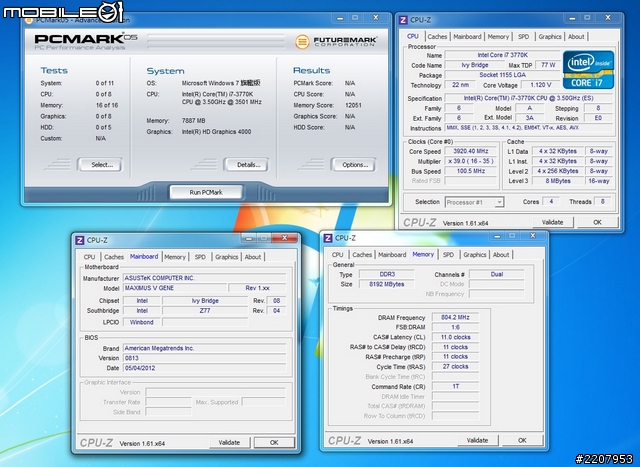Click the Threads value 8 in CPU-Z

[602, 202]
